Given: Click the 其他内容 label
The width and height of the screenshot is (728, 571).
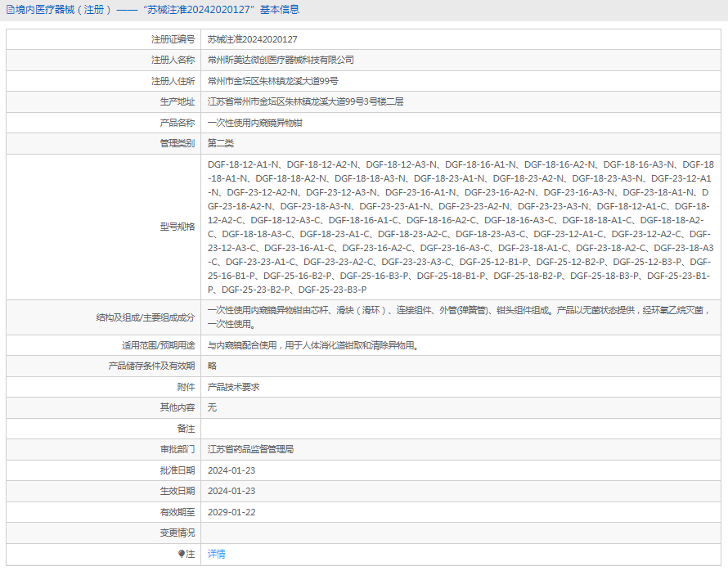Looking at the screenshot, I should (178, 407).
